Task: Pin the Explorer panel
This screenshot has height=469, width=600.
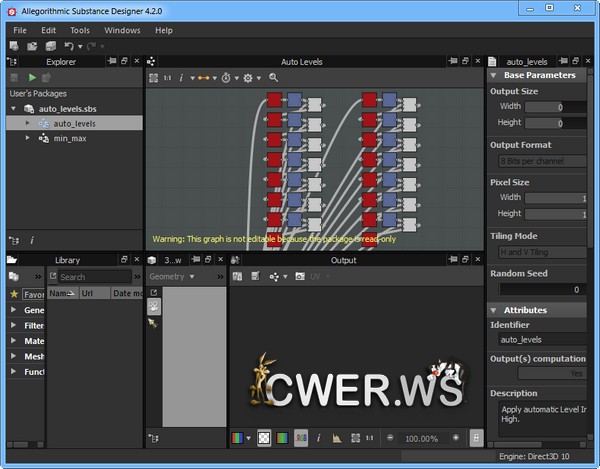Action: click(x=112, y=61)
